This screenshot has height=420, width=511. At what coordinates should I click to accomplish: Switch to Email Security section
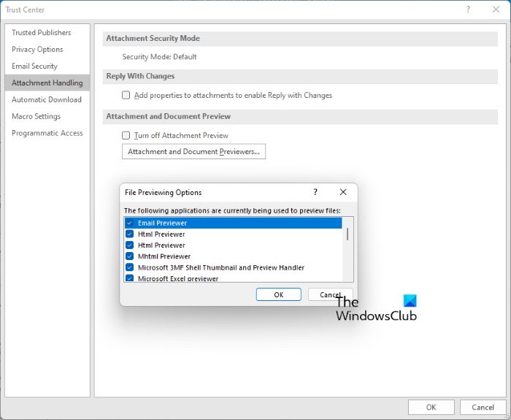pyautogui.click(x=47, y=66)
